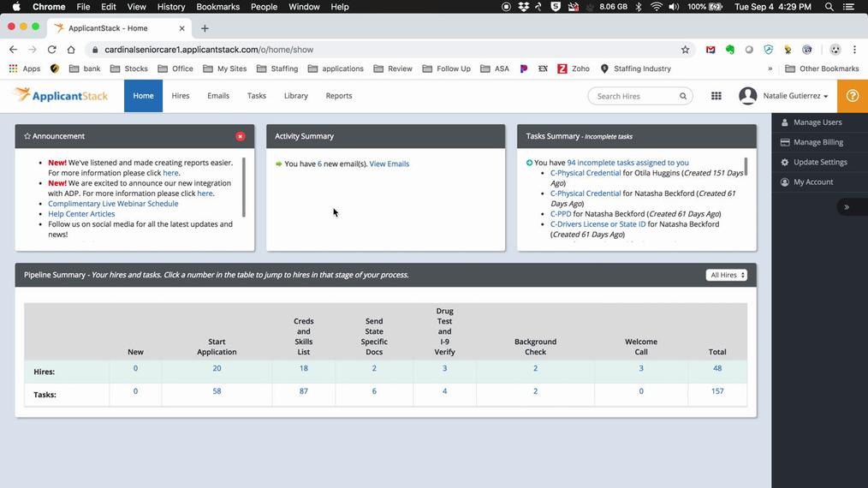Open Manage Billing in the side panel

(817, 142)
